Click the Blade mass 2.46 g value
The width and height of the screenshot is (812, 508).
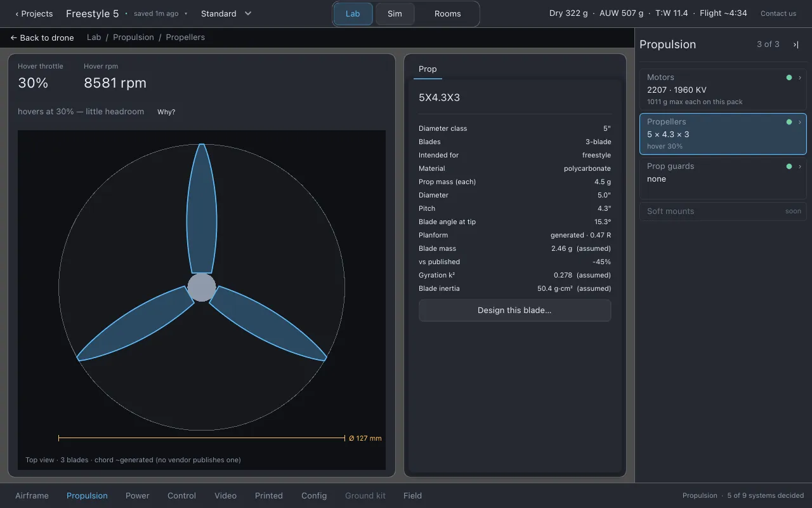[x=580, y=248]
